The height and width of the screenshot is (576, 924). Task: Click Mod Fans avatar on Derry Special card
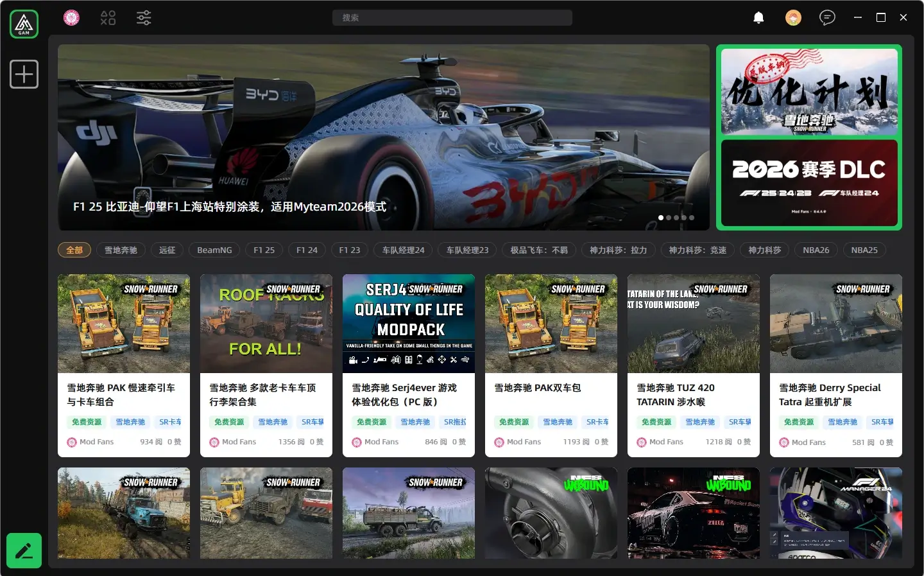784,442
